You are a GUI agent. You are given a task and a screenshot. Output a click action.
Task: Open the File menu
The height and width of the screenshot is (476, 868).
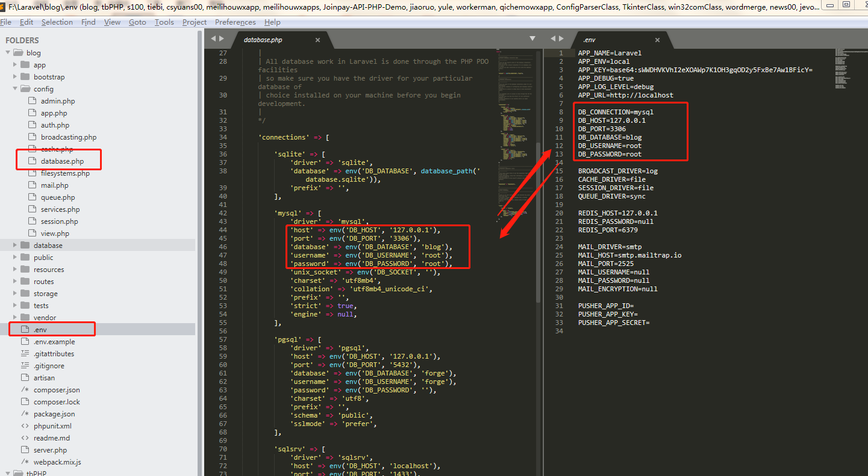click(x=6, y=22)
